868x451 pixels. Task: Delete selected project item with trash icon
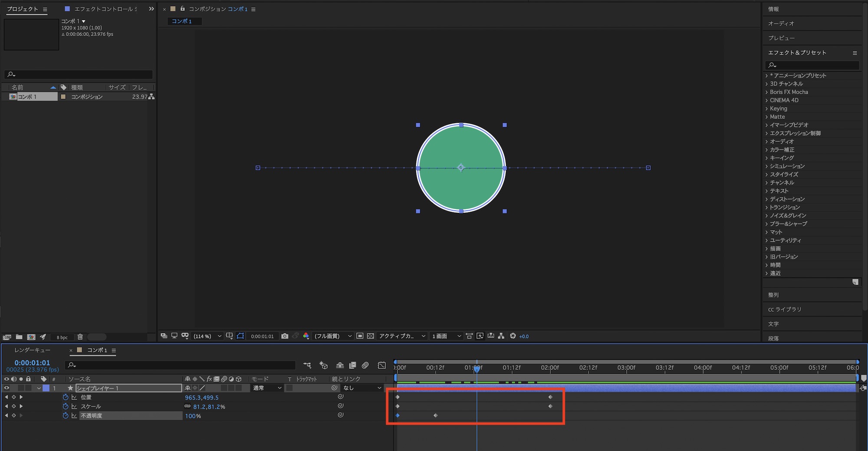(80, 337)
